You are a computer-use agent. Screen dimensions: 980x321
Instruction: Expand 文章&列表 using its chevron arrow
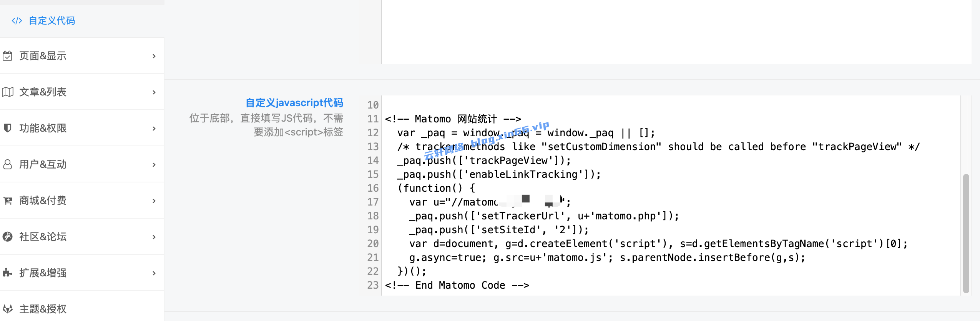pyautogui.click(x=154, y=92)
